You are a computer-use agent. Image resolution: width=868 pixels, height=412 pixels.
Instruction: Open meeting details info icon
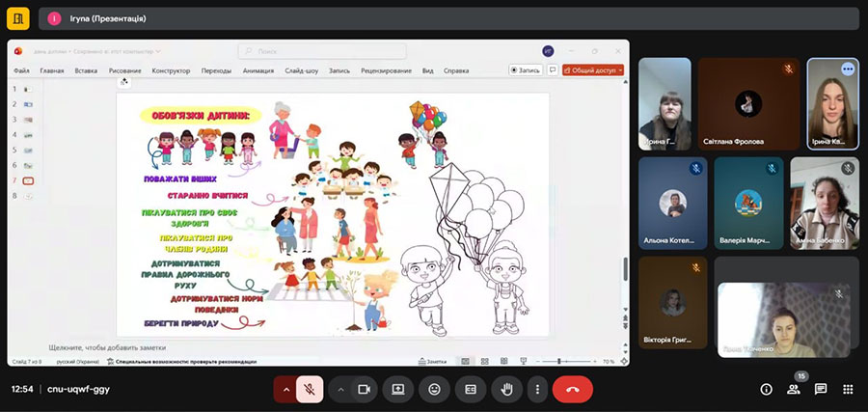click(x=766, y=389)
